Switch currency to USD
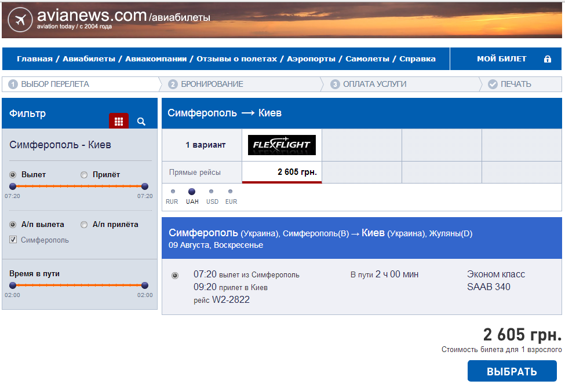Screen dimensions: 565x392 click(x=212, y=192)
